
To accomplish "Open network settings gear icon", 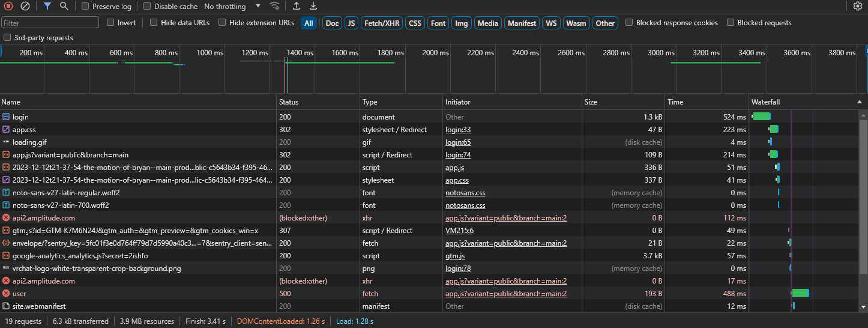I will click(857, 6).
